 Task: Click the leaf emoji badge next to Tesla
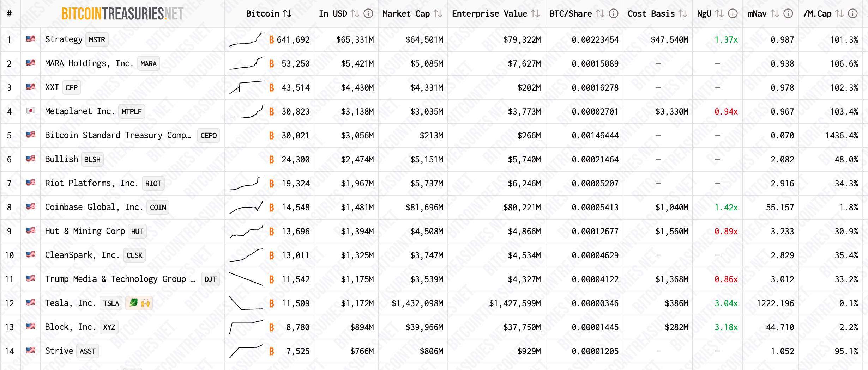(x=134, y=303)
